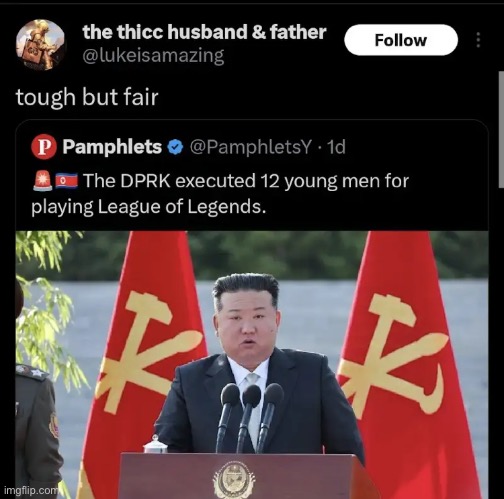Click the vertical scrollbar thumb on the right
Image resolution: width=504 pixels, height=499 pixels.
pos(501,130)
